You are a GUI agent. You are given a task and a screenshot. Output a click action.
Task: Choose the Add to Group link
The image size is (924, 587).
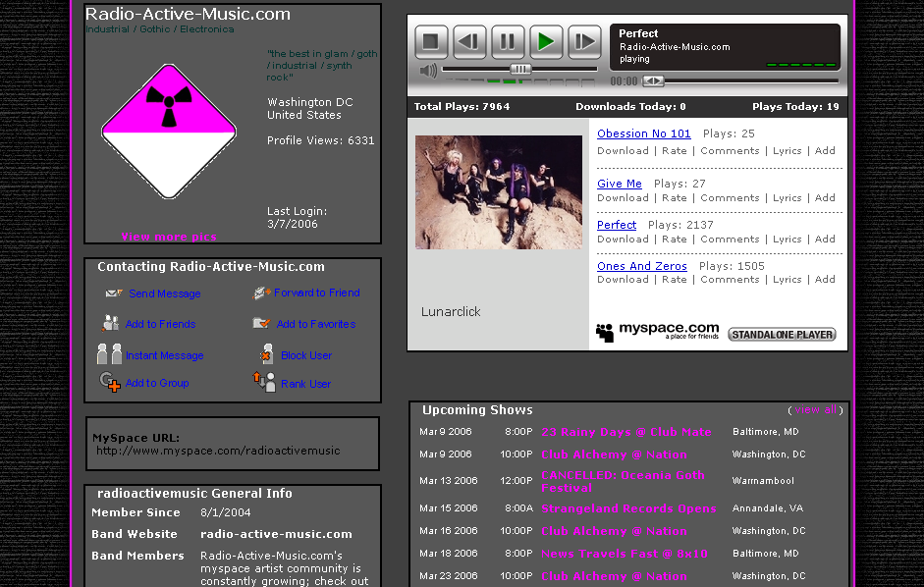157,383
